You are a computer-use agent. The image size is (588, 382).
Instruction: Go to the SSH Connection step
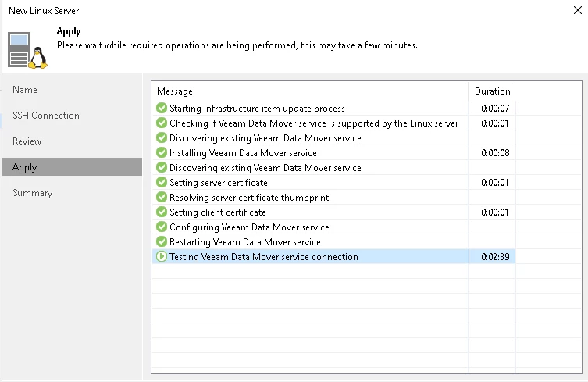[46, 116]
